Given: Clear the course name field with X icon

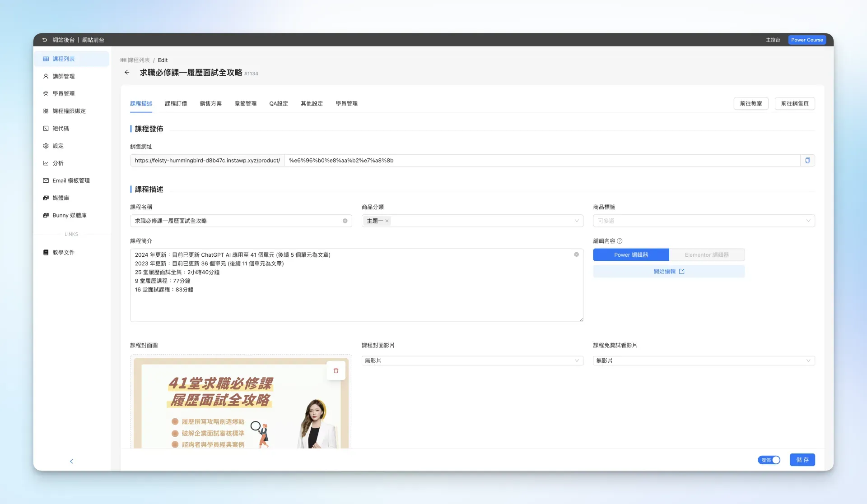Looking at the screenshot, I should pyautogui.click(x=345, y=221).
